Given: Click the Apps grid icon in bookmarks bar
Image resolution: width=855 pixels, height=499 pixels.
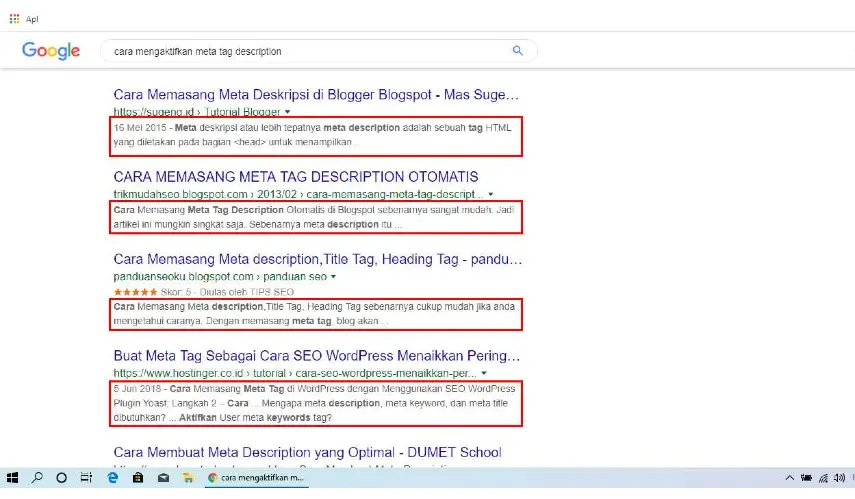Looking at the screenshot, I should pos(14,19).
